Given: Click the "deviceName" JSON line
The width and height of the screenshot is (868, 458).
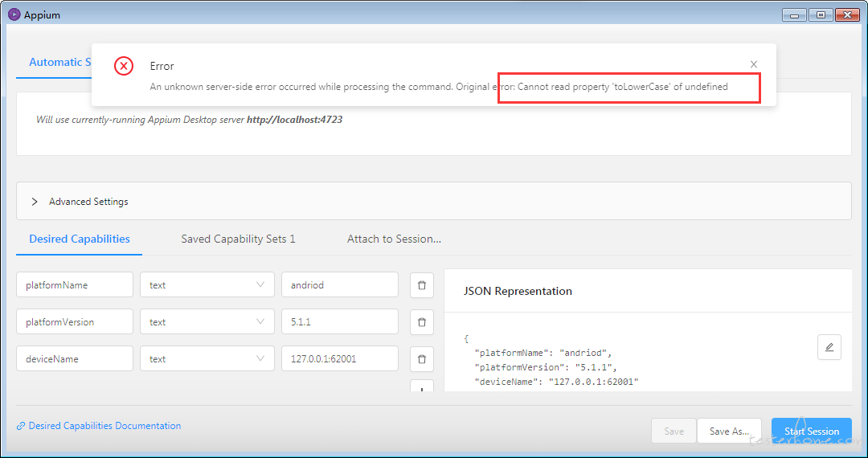Looking at the screenshot, I should [x=556, y=382].
